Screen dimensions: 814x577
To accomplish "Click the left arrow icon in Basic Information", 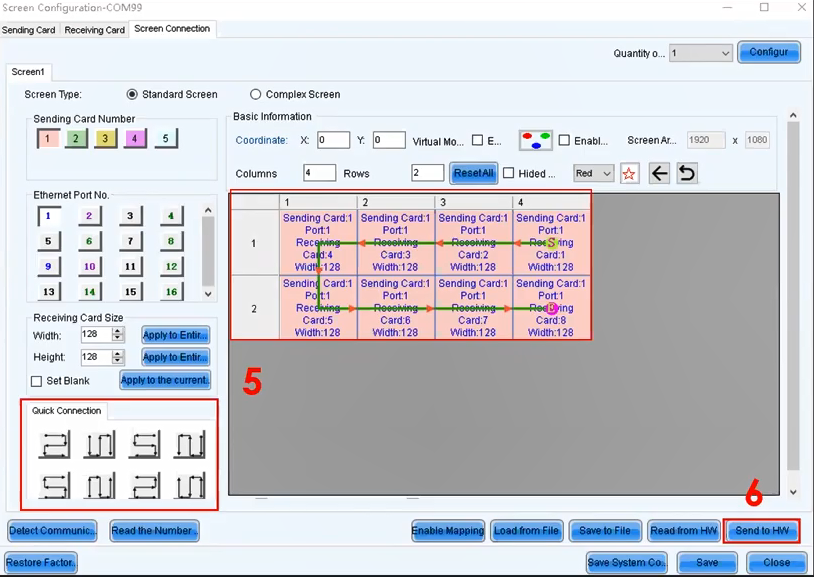I will 656,173.
